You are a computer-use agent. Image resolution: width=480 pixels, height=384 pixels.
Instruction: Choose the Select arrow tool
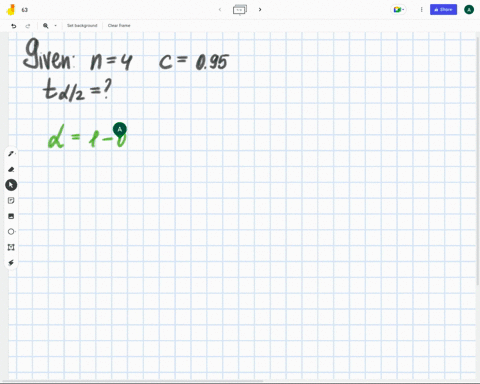[x=11, y=185]
